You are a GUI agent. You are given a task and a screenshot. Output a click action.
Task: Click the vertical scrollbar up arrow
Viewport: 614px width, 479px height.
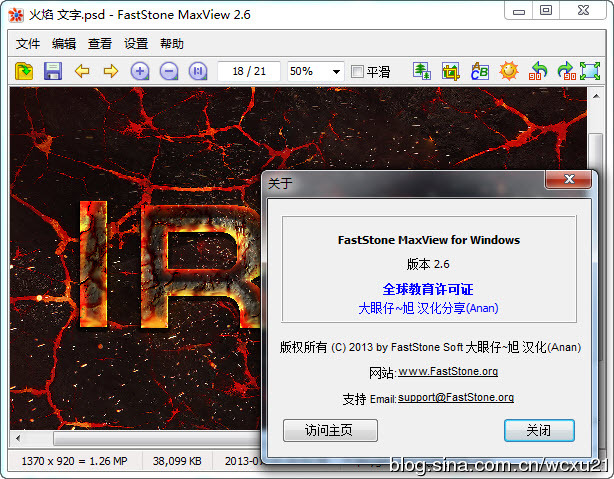[x=596, y=96]
